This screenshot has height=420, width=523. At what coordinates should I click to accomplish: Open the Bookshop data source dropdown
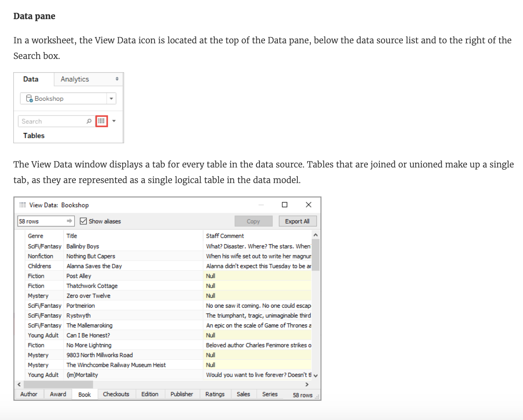click(111, 98)
